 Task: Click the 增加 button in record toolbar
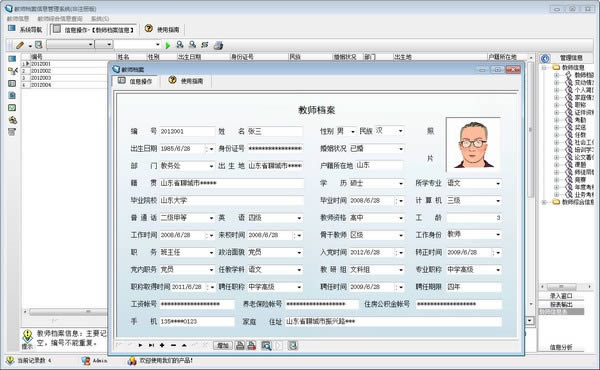(223, 346)
